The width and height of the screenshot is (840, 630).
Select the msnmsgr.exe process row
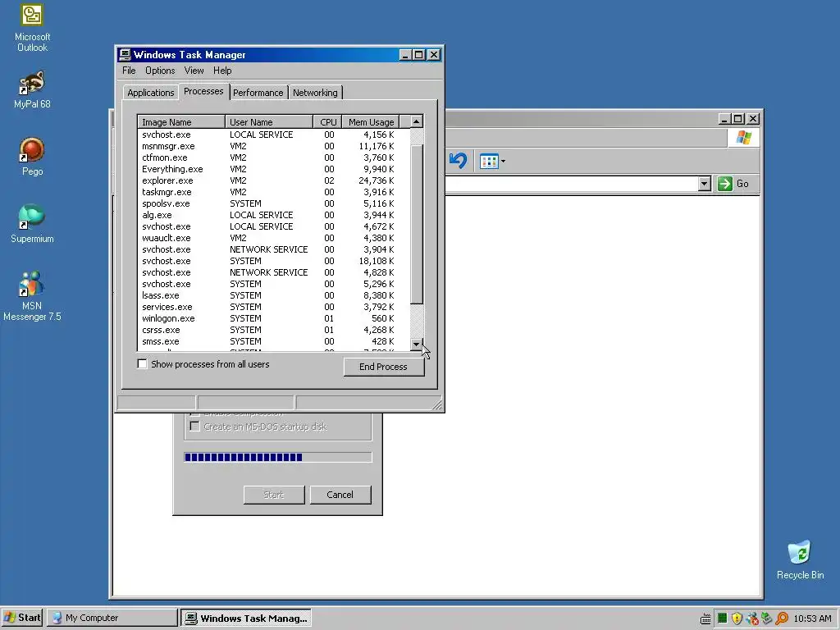(273, 146)
